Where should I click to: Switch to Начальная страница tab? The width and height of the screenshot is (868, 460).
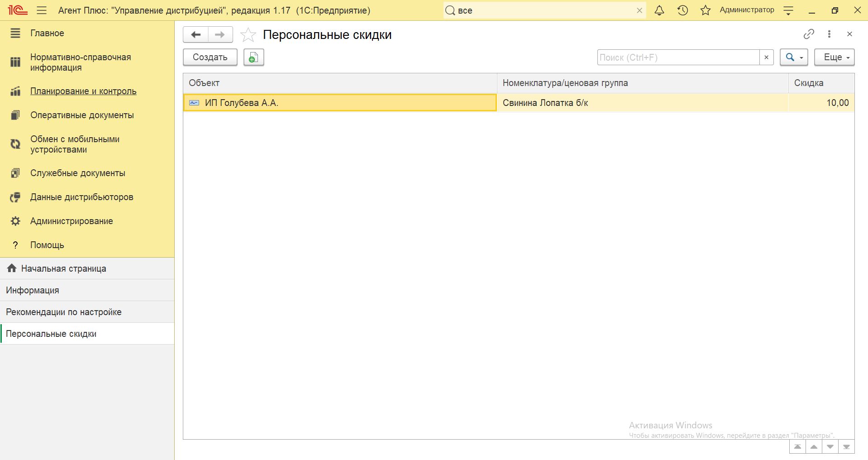coord(63,268)
